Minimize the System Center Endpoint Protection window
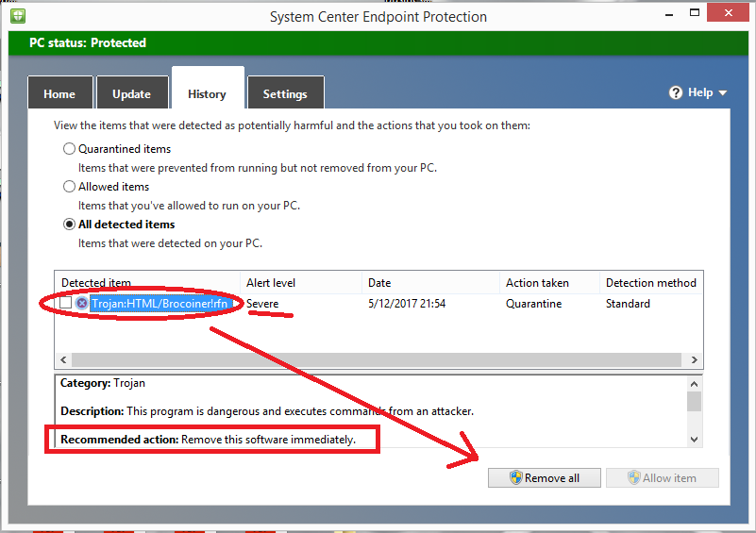Screen dimensions: 756x533 point(669,14)
